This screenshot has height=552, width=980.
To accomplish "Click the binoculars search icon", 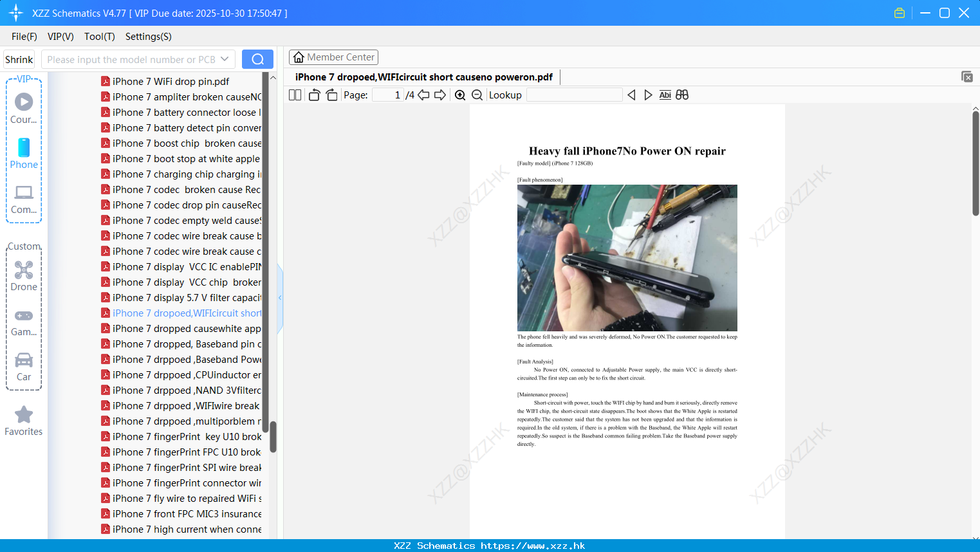I will [682, 95].
